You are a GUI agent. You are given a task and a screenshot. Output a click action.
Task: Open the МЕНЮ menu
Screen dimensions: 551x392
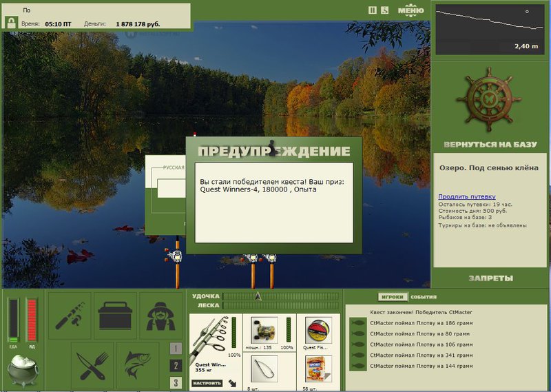410,10
